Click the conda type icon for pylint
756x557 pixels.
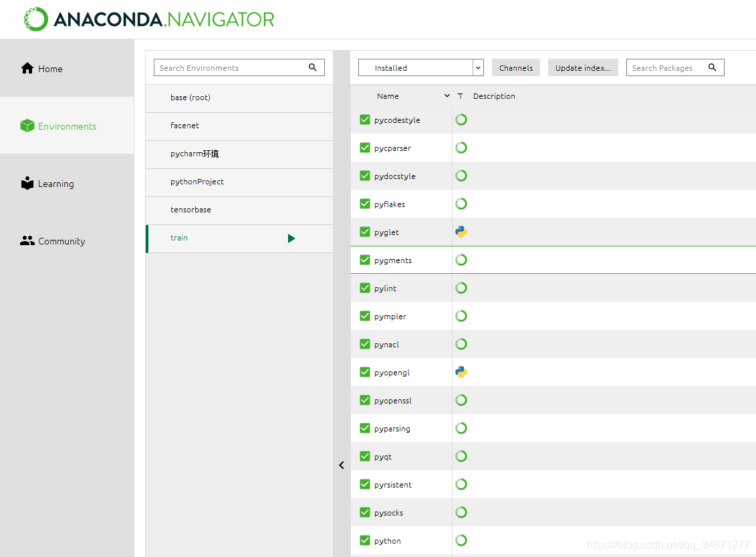(x=461, y=288)
